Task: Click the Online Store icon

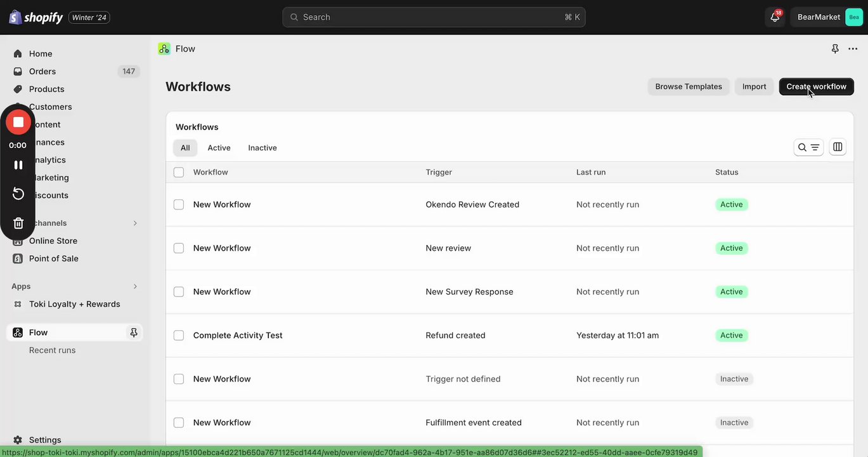Action: click(x=18, y=241)
